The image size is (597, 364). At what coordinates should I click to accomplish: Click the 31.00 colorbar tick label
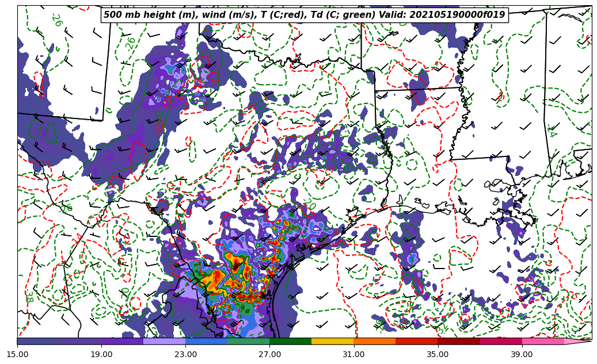353,354
